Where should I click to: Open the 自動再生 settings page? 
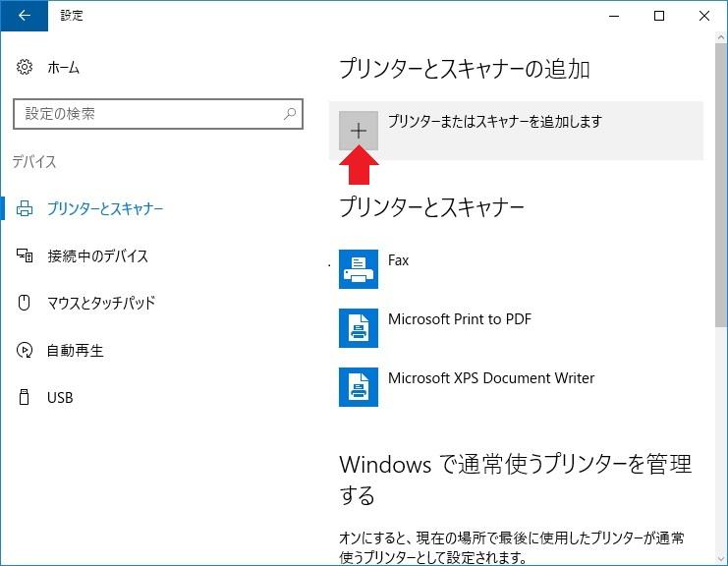click(x=75, y=350)
